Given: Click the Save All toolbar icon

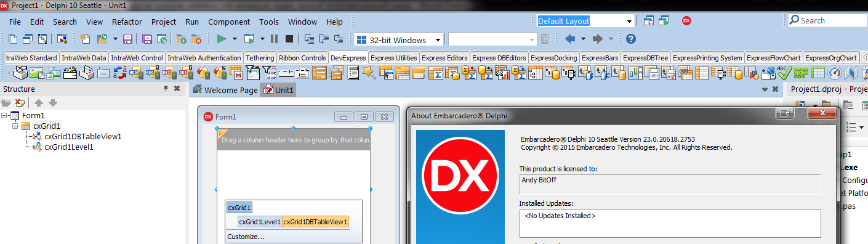Looking at the screenshot, I should pyautogui.click(x=147, y=39).
